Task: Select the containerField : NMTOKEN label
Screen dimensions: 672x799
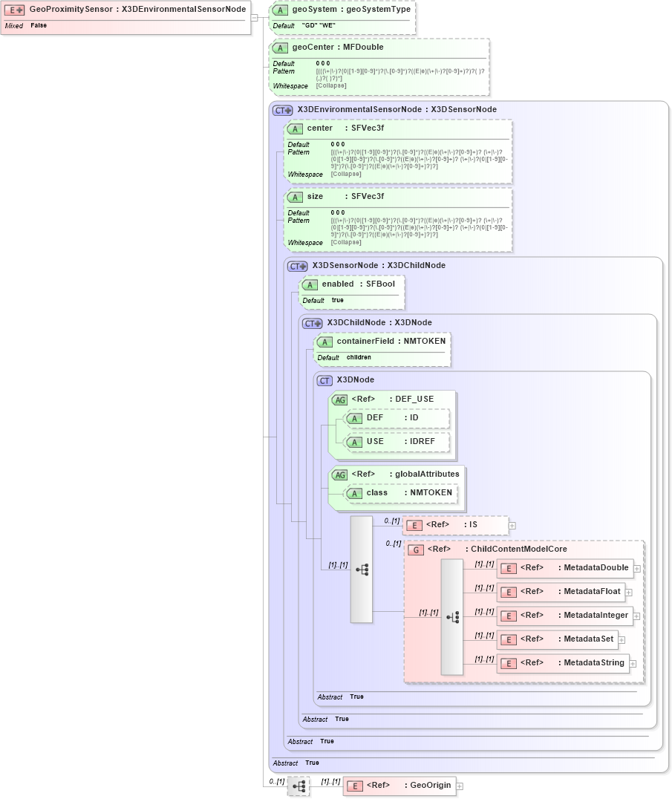Action: [391, 341]
